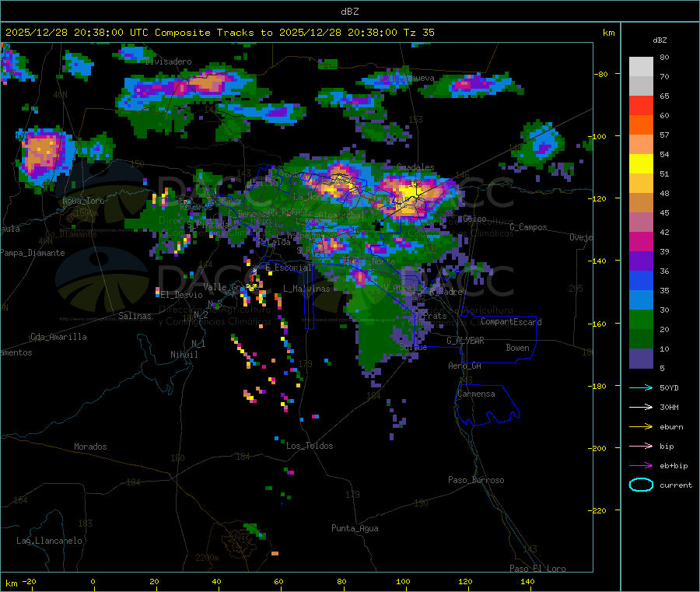The width and height of the screenshot is (700, 592).
Task: Click the 30HM white arrow legend icon
Action: pos(641,407)
